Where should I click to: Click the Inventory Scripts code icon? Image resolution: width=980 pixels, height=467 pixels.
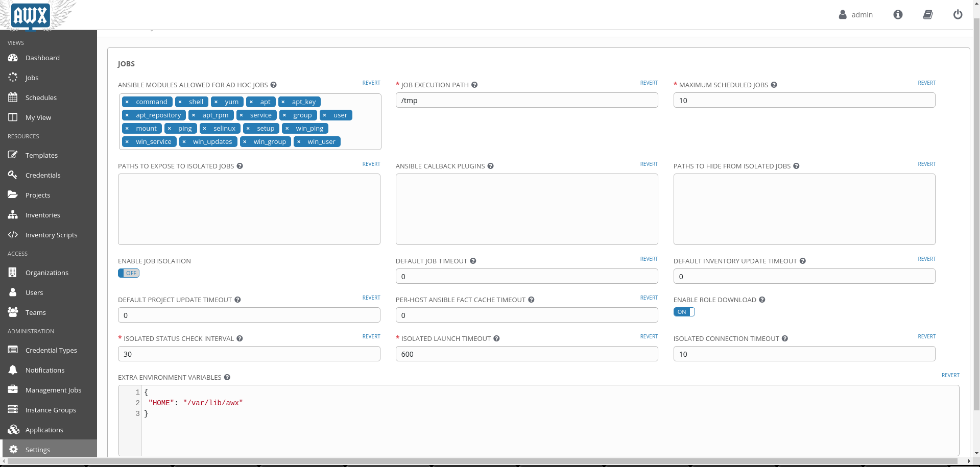coord(13,235)
